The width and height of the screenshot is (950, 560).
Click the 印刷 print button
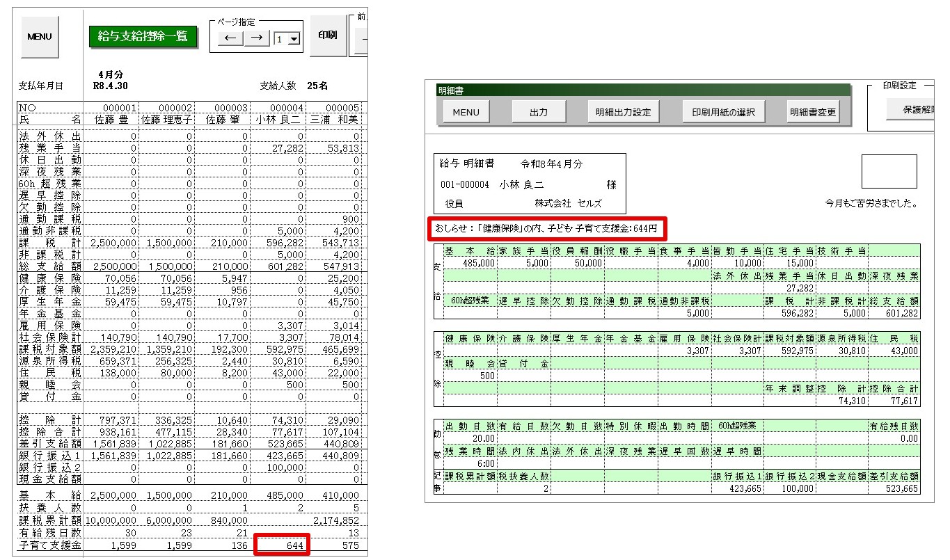coord(327,35)
